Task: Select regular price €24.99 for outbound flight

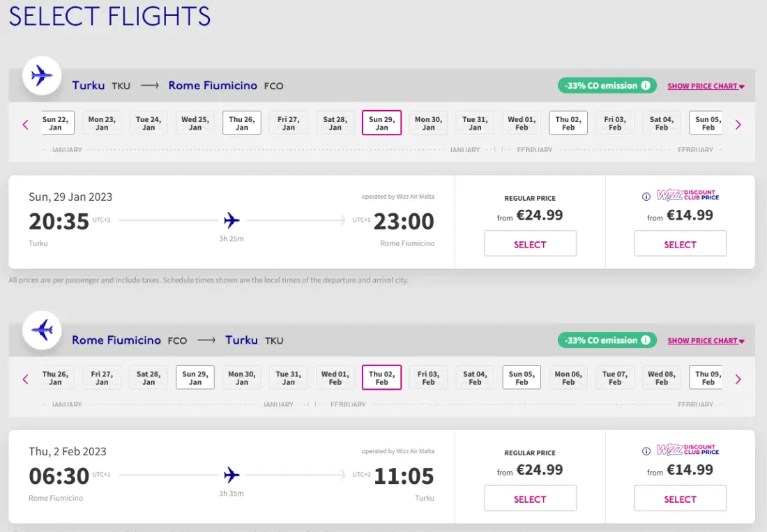Action: pyautogui.click(x=530, y=244)
